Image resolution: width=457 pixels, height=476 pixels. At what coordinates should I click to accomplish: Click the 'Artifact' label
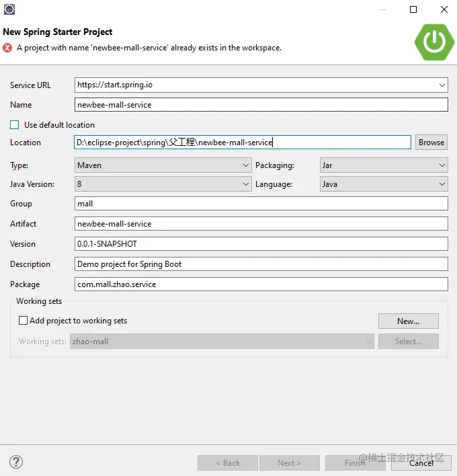click(23, 224)
